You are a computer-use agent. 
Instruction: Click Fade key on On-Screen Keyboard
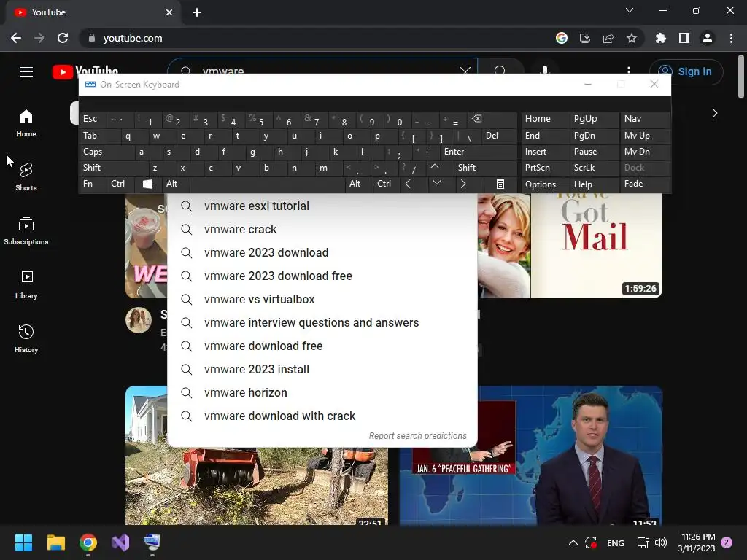coord(645,184)
